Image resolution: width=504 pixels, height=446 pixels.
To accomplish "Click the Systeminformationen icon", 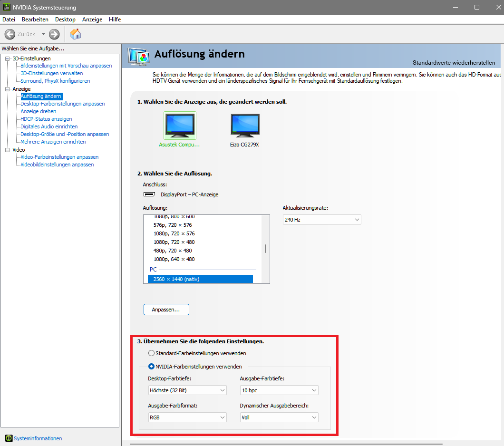I will click(9, 438).
